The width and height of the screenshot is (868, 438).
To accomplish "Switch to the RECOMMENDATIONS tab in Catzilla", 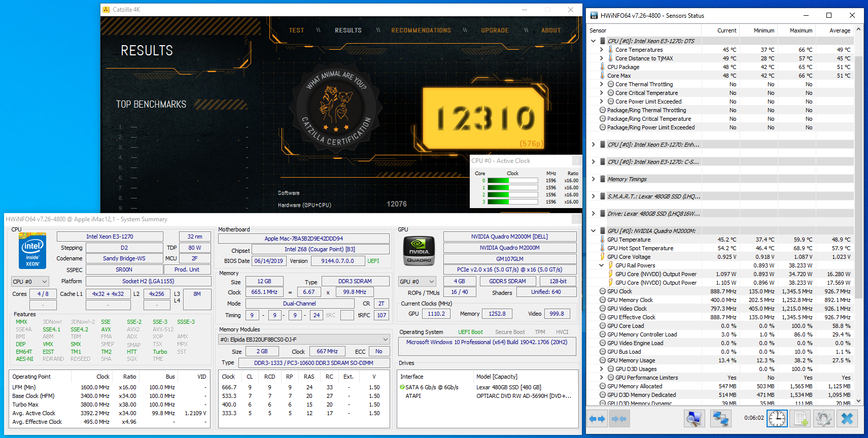I will (x=421, y=30).
